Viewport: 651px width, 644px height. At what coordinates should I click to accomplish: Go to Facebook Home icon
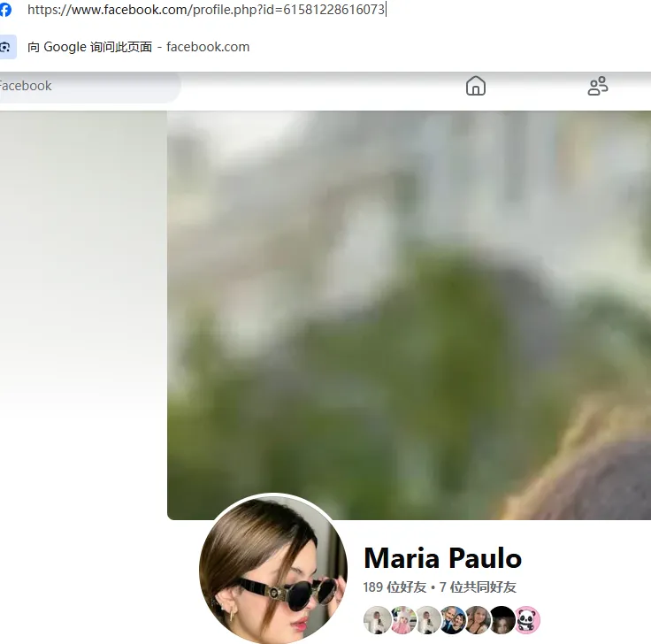coord(476,86)
